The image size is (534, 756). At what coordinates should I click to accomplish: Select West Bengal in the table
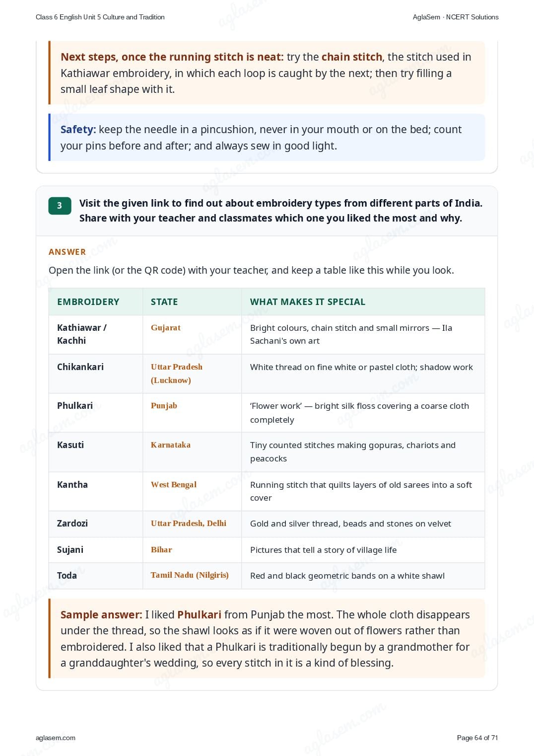point(174,485)
